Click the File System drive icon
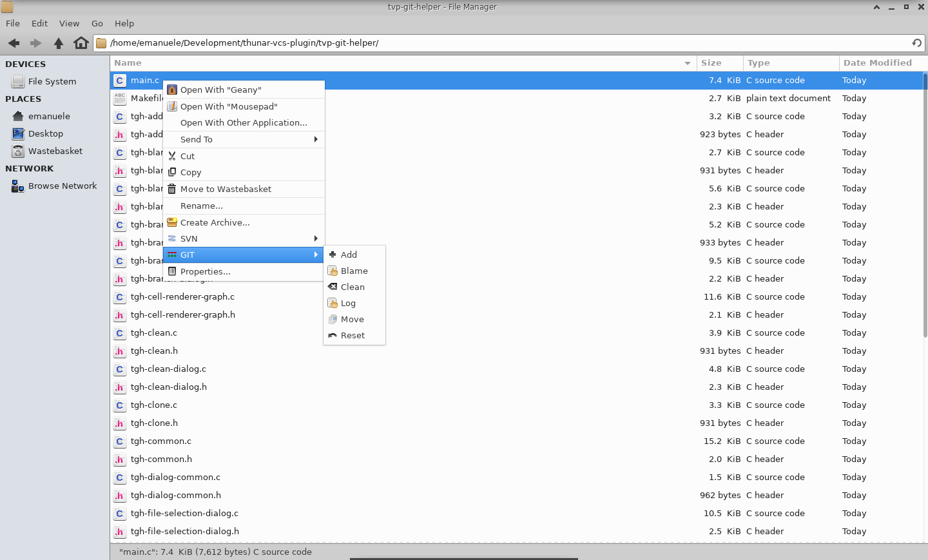 click(18, 82)
